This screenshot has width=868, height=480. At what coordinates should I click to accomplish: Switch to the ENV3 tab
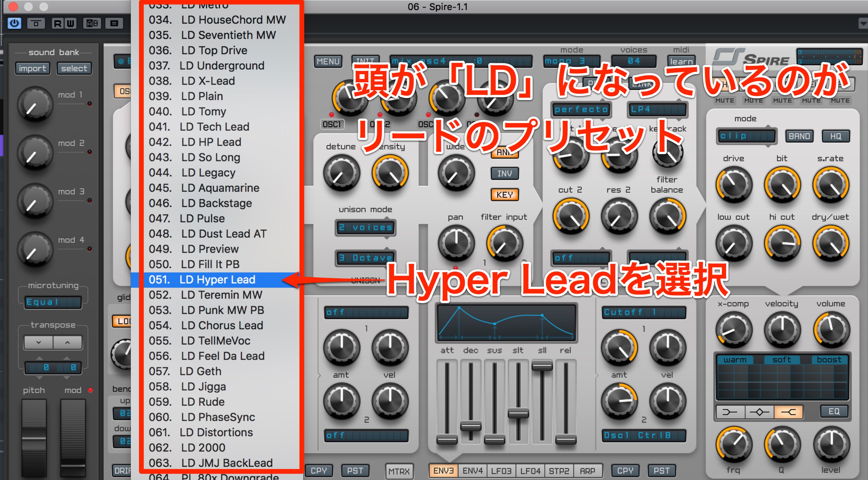click(443, 470)
